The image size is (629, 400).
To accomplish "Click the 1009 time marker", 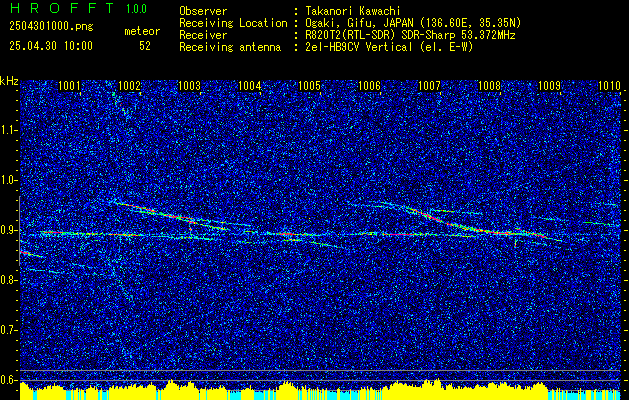I will [x=550, y=86].
